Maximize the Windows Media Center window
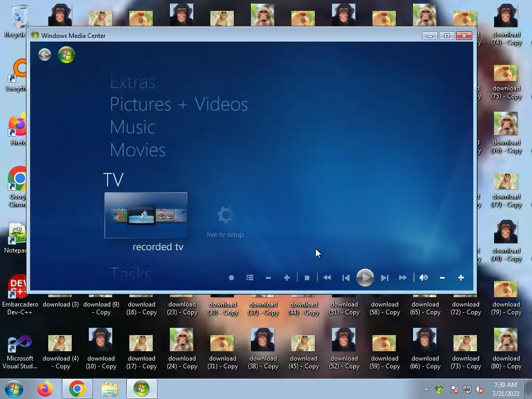Viewport: 532px width, 399px height. 447,36
